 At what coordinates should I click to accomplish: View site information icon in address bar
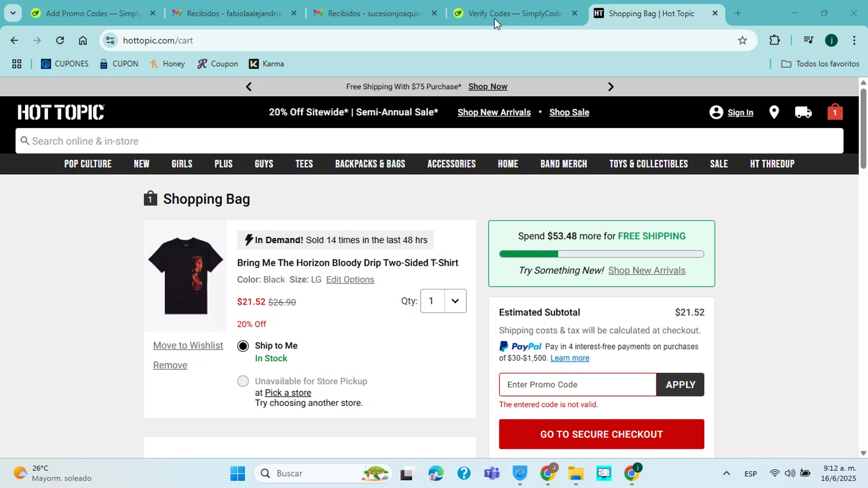coord(110,41)
